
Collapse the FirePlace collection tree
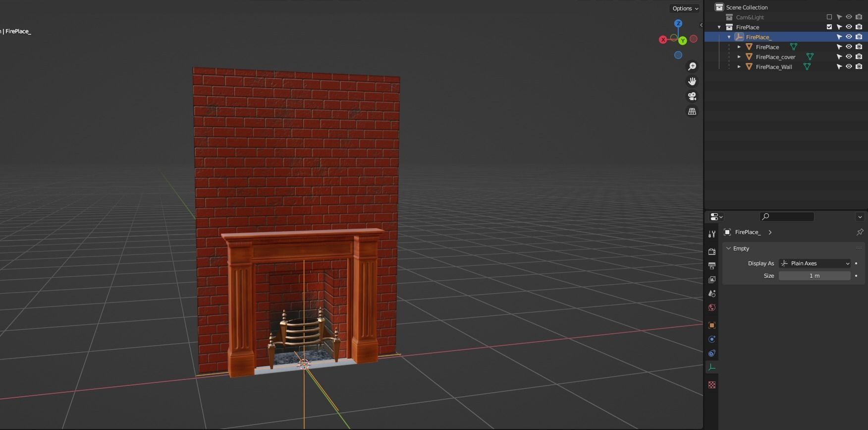[x=719, y=27]
